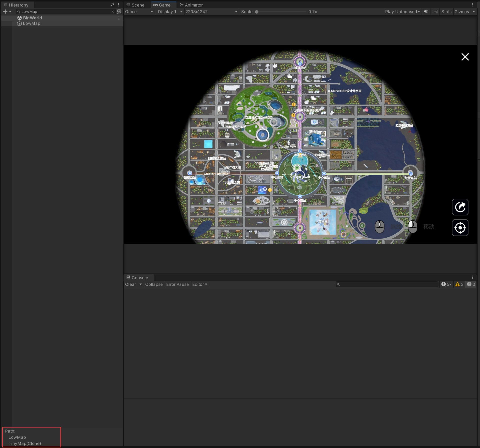Close the map with the X icon

(x=465, y=57)
